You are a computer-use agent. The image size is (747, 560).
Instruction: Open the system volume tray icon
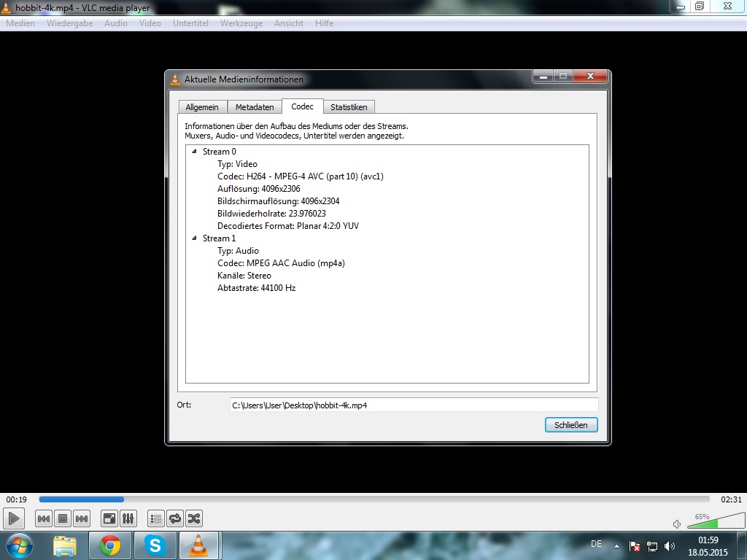[670, 546]
